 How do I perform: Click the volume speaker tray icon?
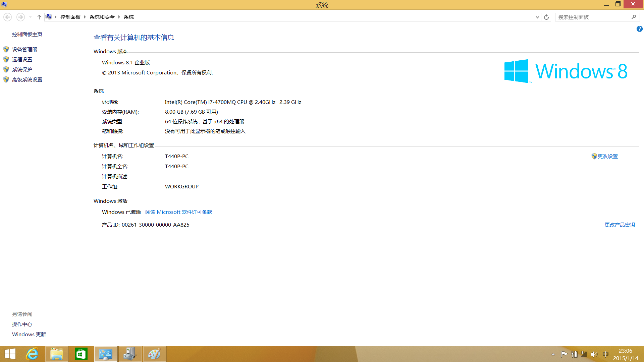click(594, 354)
